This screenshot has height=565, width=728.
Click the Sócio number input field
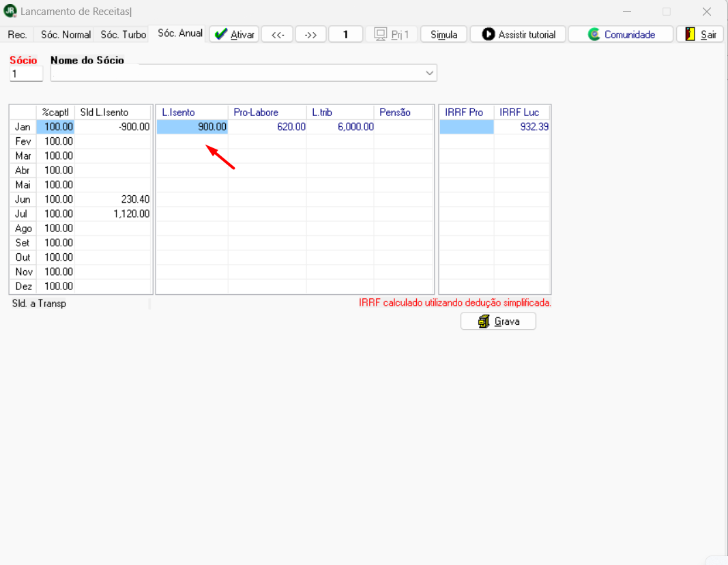(26, 74)
